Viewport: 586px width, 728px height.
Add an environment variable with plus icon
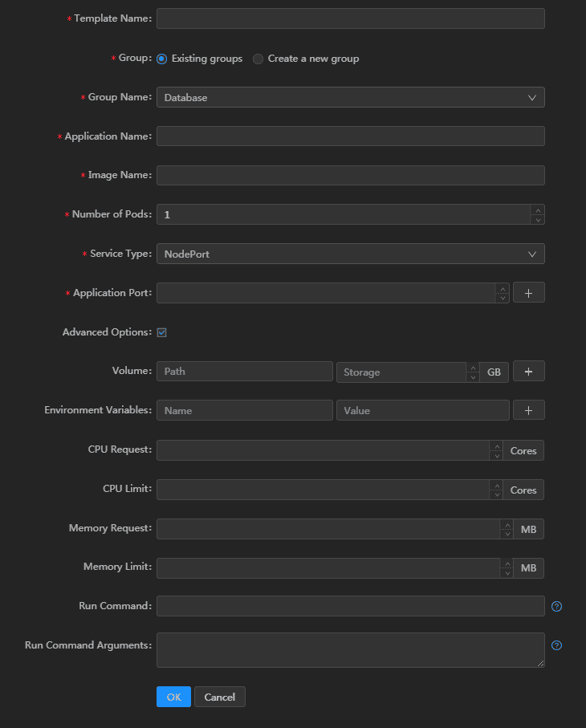528,410
